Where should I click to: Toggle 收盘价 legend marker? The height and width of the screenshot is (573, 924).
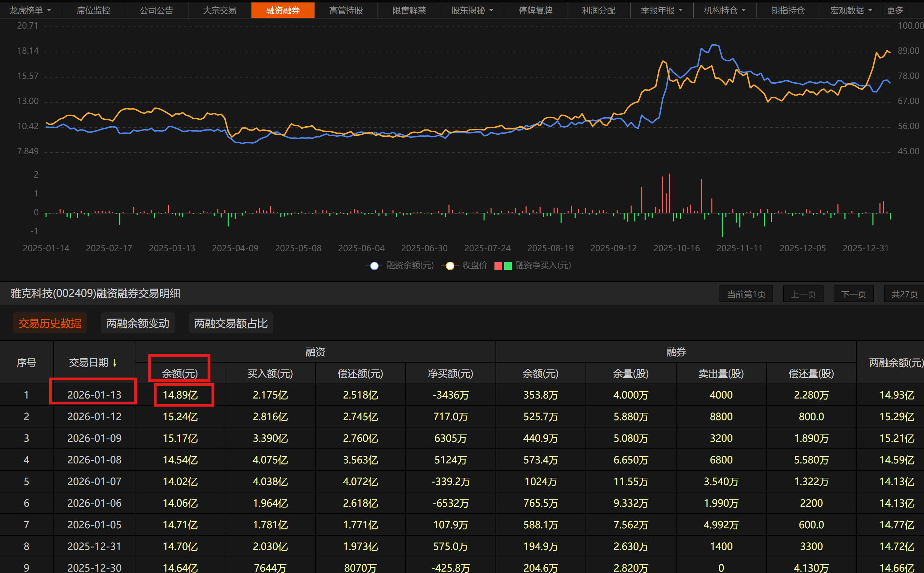[x=450, y=266]
